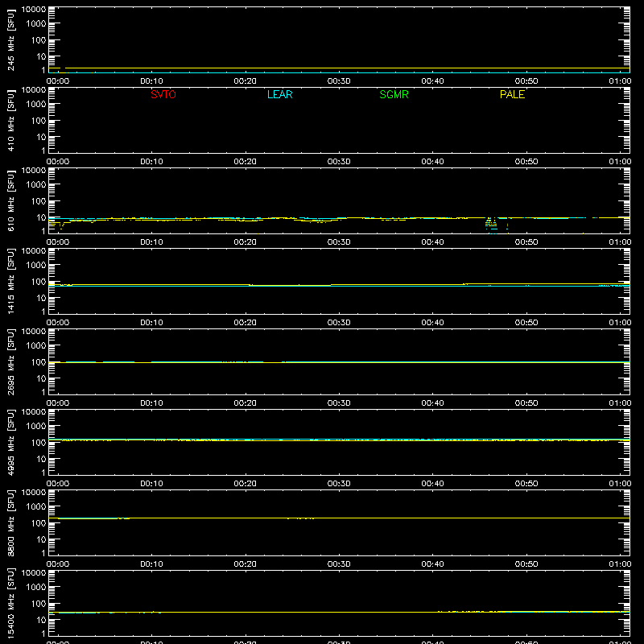Select the 15400 MHz [SFU] axis title
This screenshot has height=644, width=644.
10,603
